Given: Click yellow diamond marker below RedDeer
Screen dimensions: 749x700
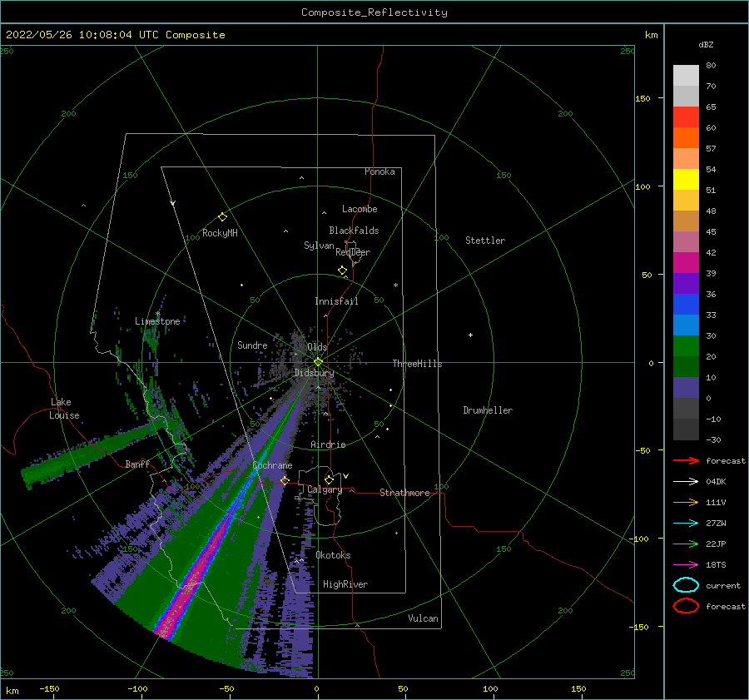Looking at the screenshot, I should (x=343, y=271).
